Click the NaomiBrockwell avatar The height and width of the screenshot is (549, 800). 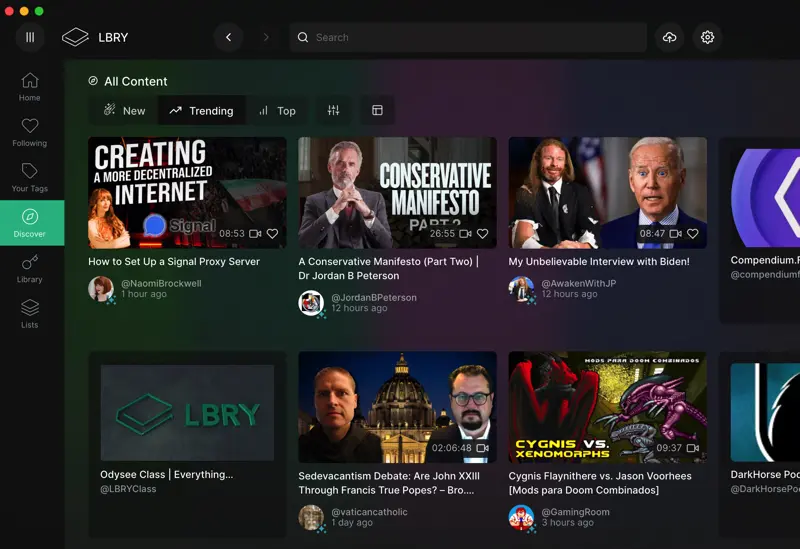click(x=101, y=289)
